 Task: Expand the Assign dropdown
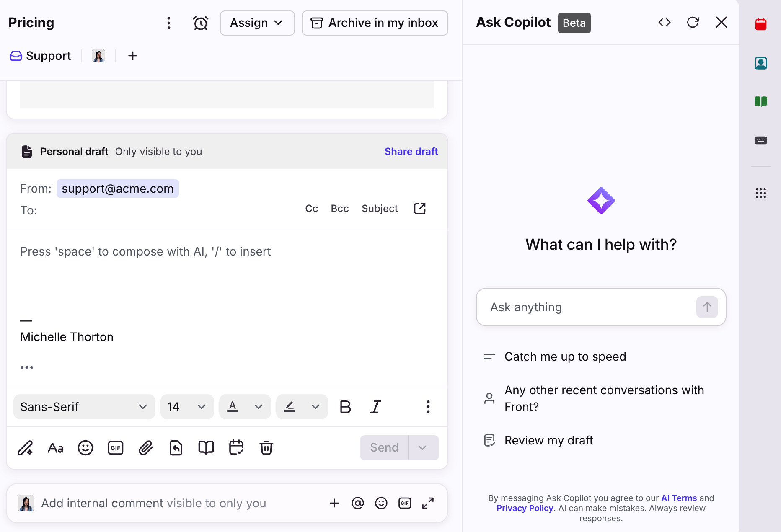257,23
